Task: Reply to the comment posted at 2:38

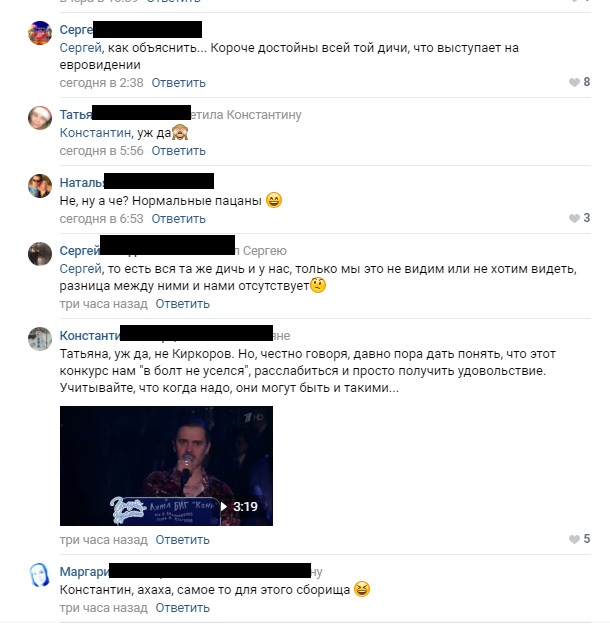Action: [x=178, y=83]
